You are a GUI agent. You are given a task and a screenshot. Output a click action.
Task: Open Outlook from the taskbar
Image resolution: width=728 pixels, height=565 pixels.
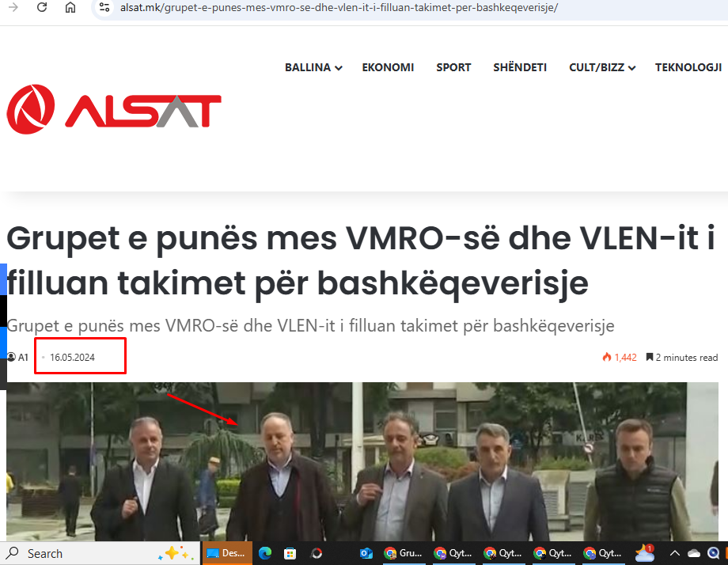[x=366, y=553]
